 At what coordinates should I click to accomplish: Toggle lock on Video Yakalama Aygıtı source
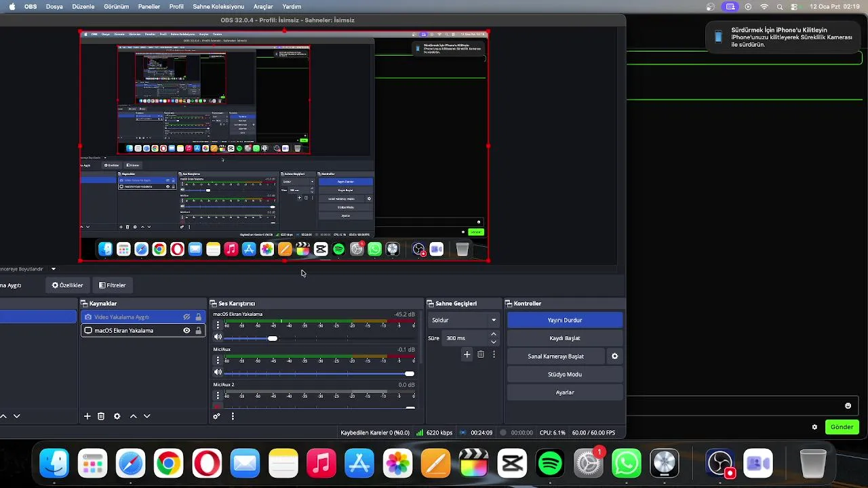(199, 317)
